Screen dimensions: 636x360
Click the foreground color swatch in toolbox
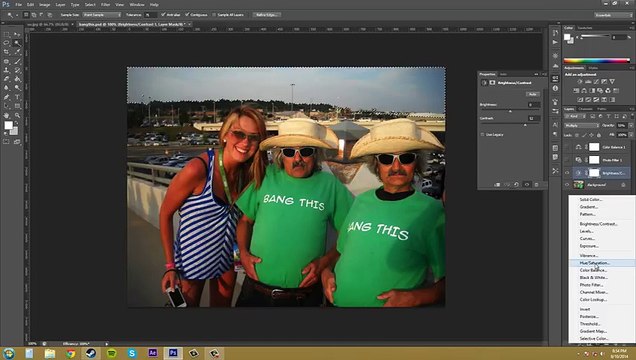(8, 126)
